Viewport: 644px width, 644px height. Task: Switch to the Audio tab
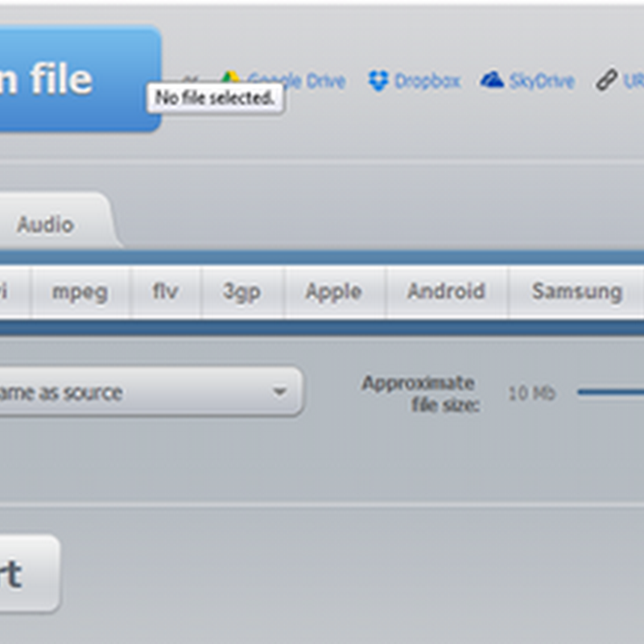(45, 225)
